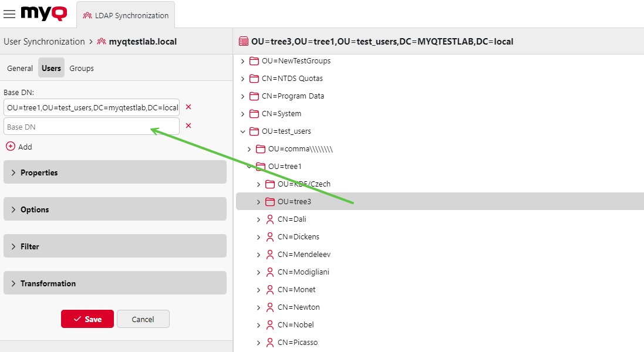This screenshot has width=644, height=352.
Task: Switch to the General tab
Action: click(x=20, y=69)
